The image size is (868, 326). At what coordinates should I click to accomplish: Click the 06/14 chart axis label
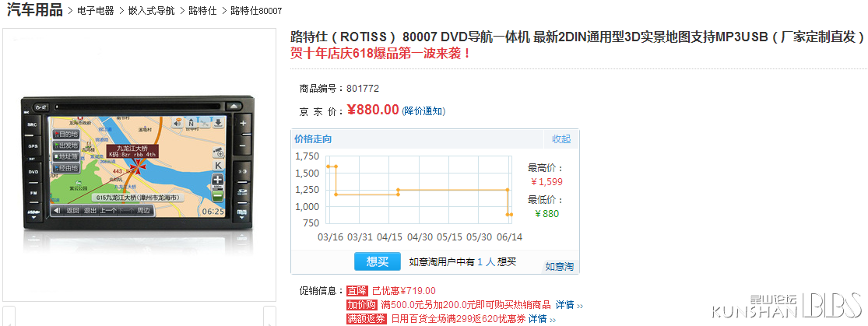tap(508, 237)
